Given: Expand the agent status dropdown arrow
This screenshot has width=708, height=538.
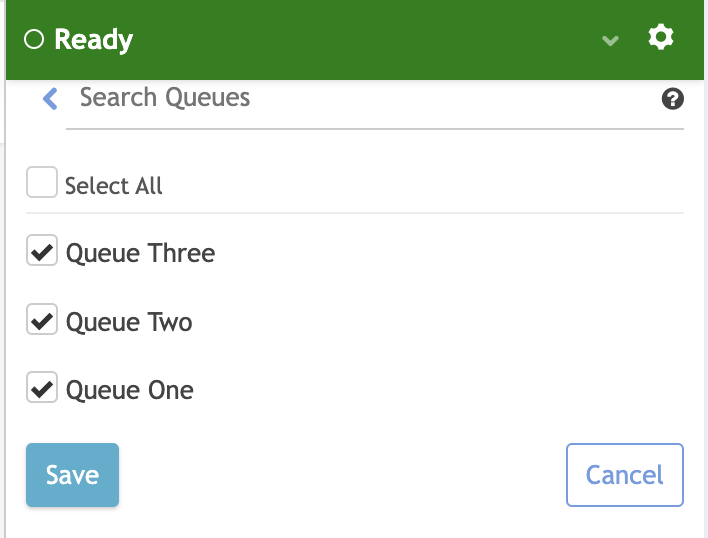Looking at the screenshot, I should tap(610, 40).
